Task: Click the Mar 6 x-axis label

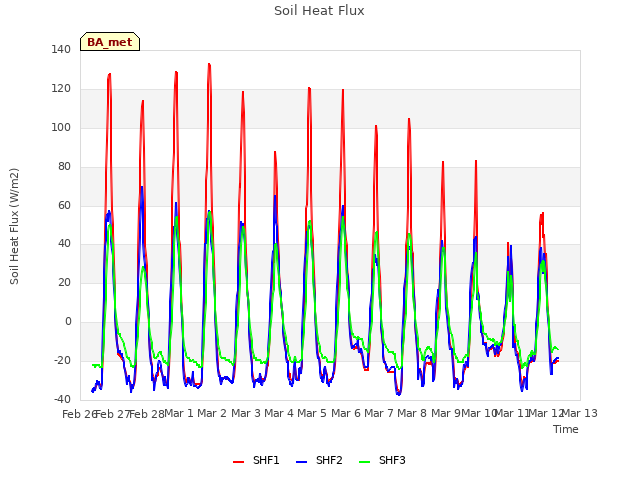Action: 346,413
